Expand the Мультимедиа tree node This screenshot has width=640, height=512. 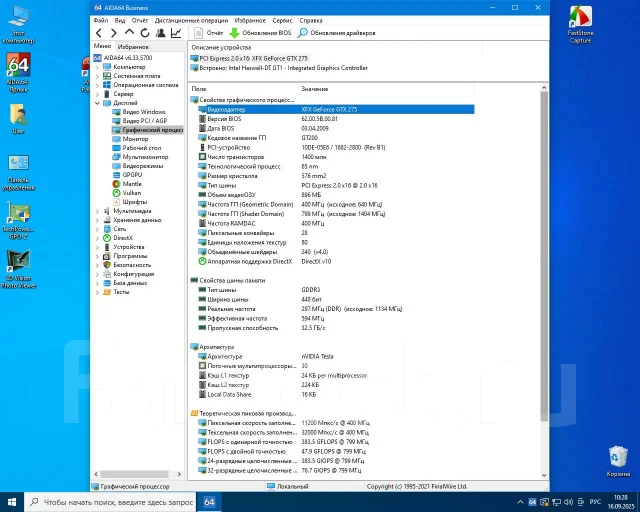pos(97,211)
